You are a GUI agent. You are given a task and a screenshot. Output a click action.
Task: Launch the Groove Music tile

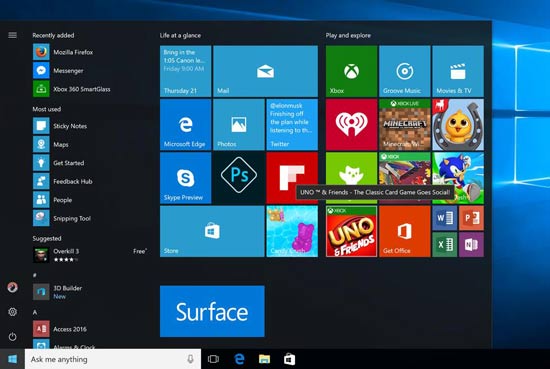coord(405,71)
